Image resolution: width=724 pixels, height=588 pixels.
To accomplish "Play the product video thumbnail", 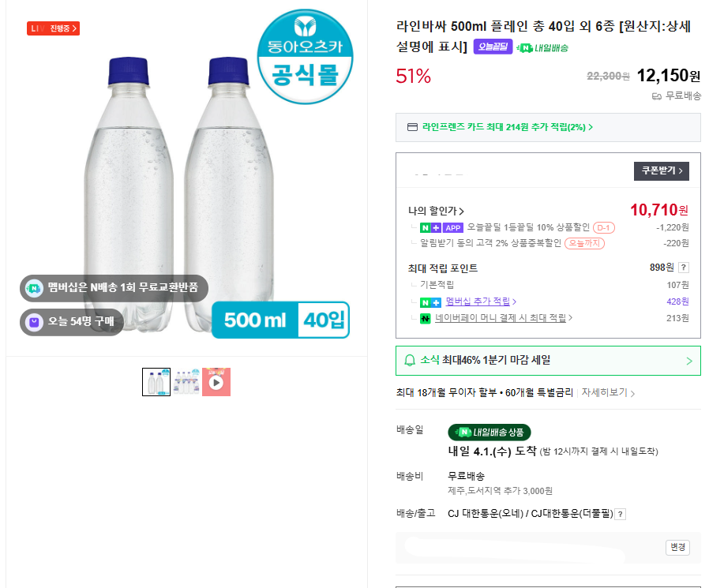I will pyautogui.click(x=216, y=382).
